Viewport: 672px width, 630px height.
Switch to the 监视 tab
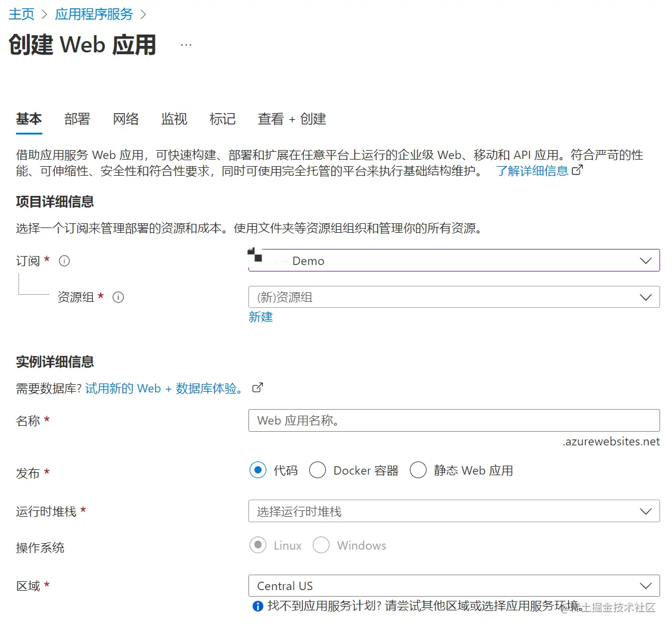point(174,118)
